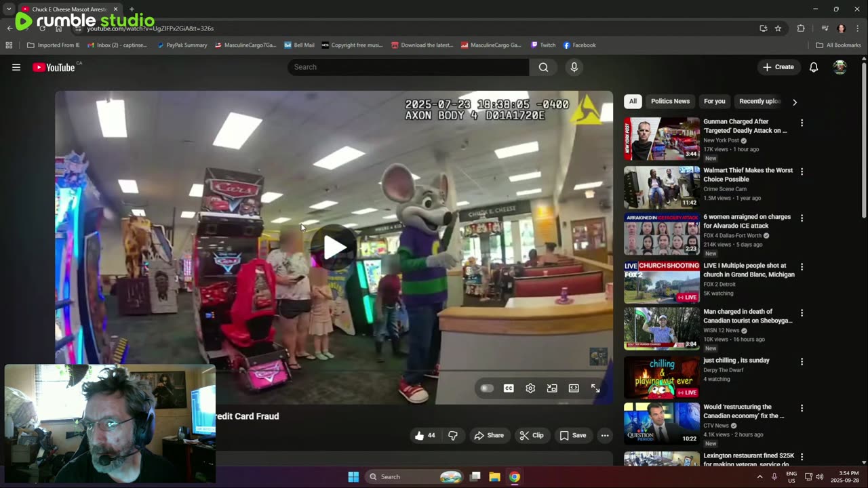Like the video with thumbs up
868x488 pixels.
coord(425,435)
